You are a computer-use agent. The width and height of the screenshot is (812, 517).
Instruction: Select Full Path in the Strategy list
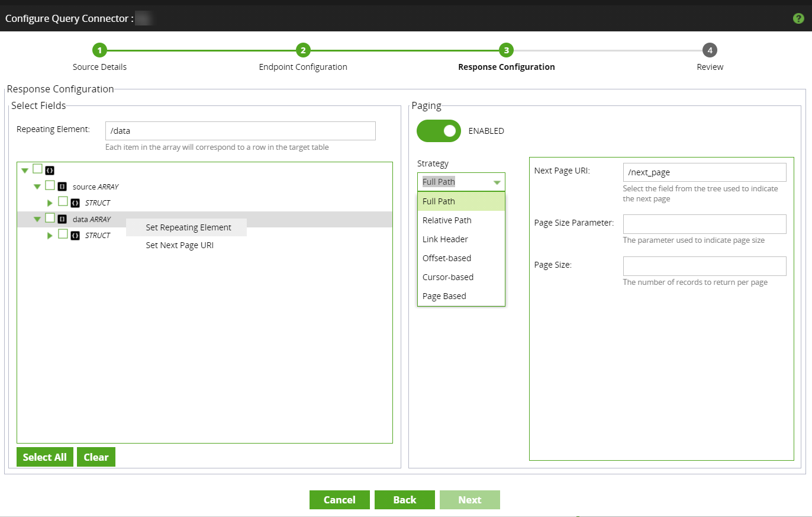click(x=461, y=201)
